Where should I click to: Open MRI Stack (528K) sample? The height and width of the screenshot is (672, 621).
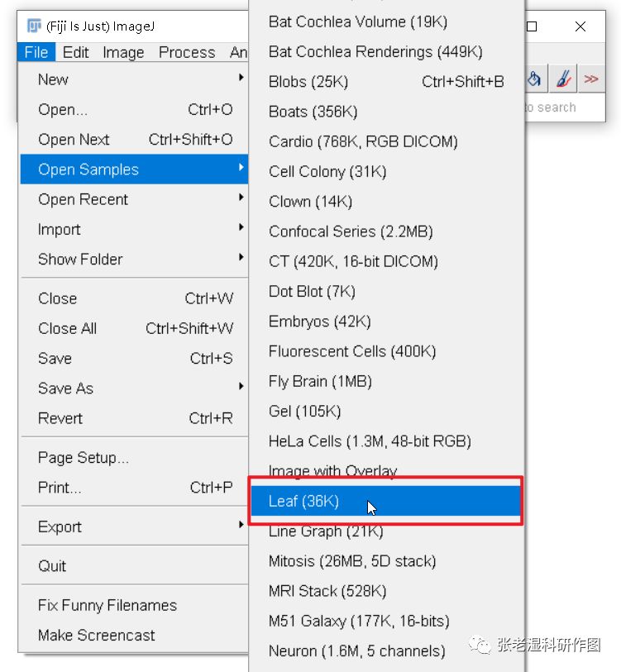[x=386, y=591]
